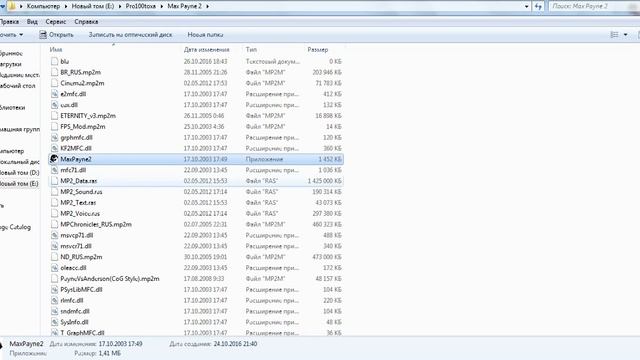Open Библиотеки in navigation pane

pyautogui.click(x=13, y=107)
